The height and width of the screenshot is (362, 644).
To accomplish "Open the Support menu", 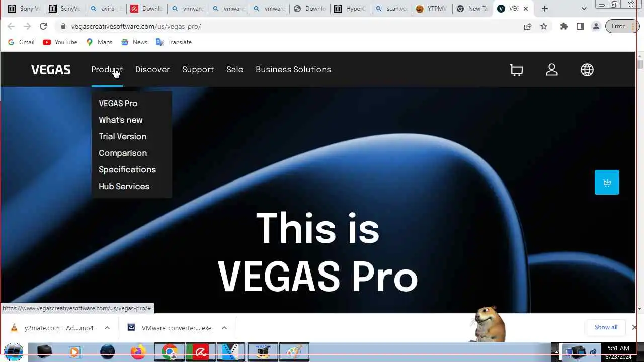I will (x=198, y=69).
